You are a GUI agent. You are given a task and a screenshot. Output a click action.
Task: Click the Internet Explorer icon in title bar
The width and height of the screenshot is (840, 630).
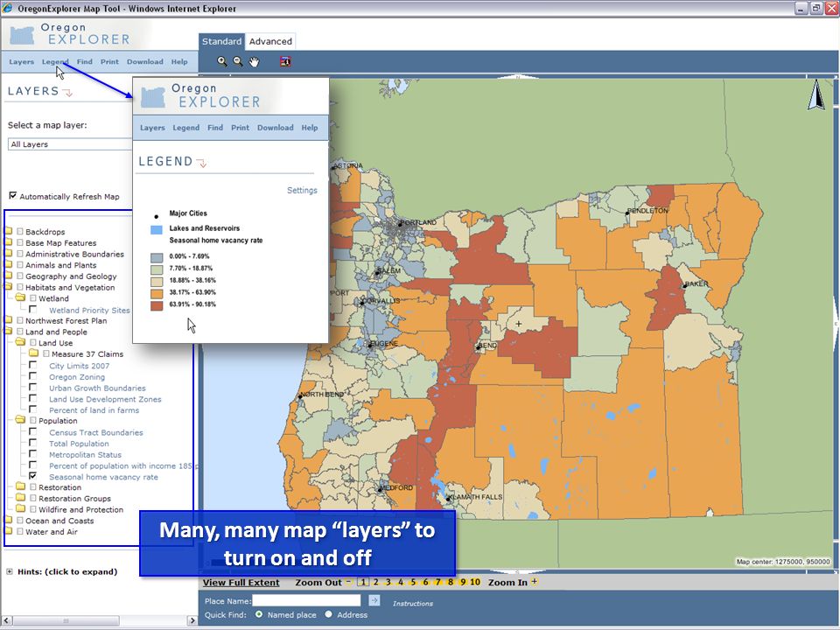(8, 8)
